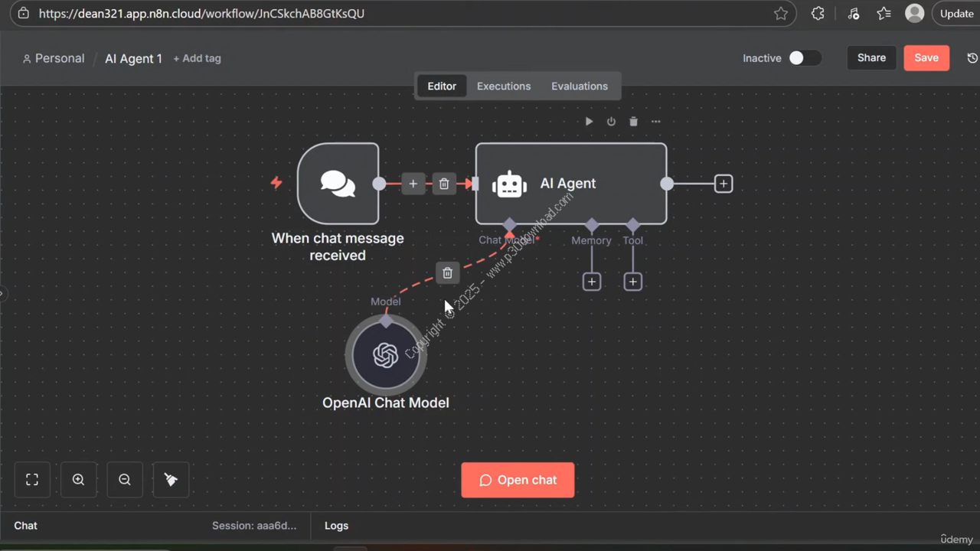Click the Open chat button
This screenshot has height=551, width=980.
click(x=518, y=480)
